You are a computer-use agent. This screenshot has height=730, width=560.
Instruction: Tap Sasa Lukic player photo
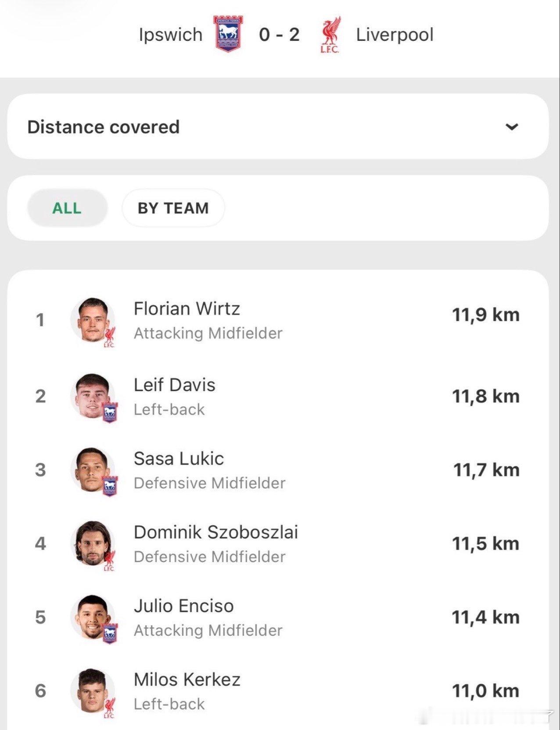[93, 470]
